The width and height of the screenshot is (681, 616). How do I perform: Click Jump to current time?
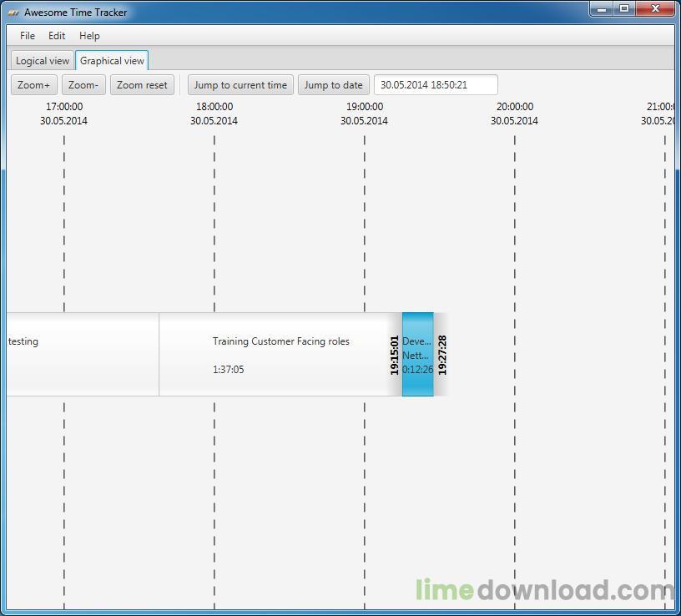(240, 84)
